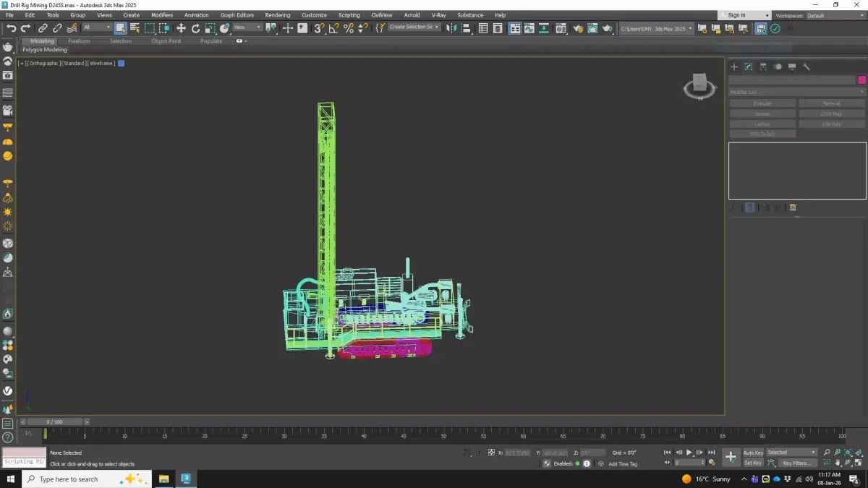Switch to the Freeform ribbon tab
This screenshot has height=488, width=868.
click(79, 41)
